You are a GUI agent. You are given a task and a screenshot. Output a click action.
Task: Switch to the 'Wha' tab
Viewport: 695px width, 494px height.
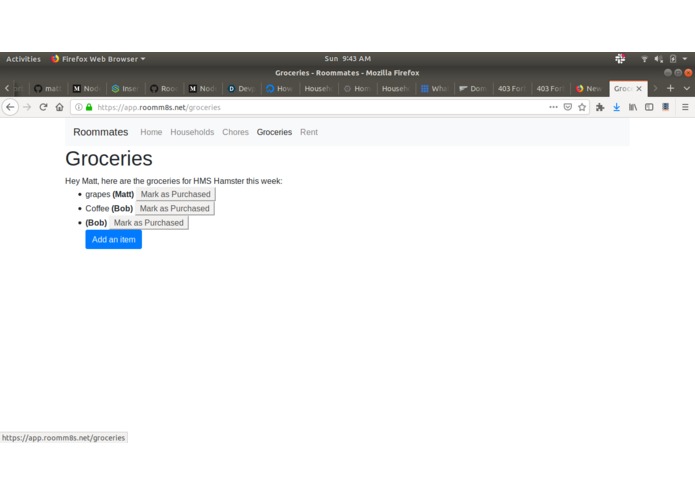435,89
